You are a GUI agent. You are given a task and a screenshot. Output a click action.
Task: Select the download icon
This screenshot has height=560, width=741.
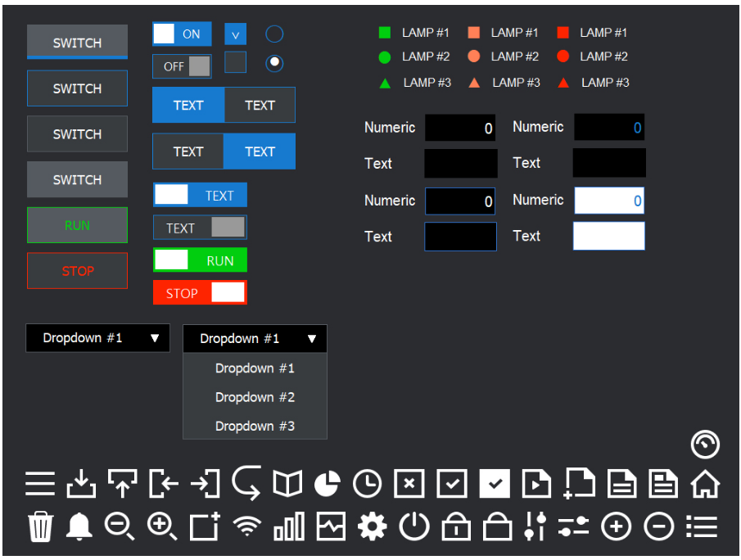82,484
